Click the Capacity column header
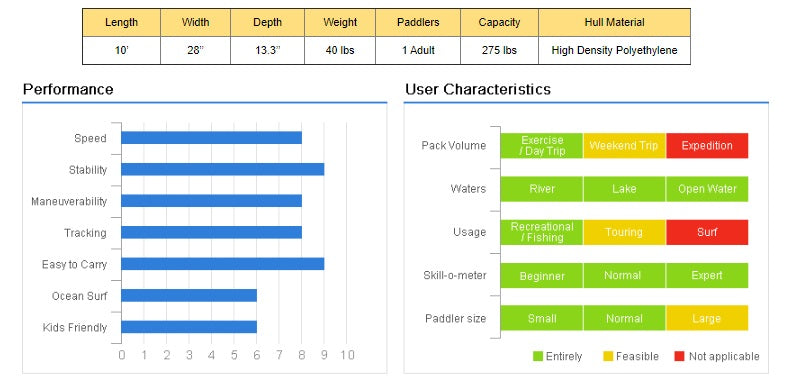791x381 pixels. tap(499, 23)
